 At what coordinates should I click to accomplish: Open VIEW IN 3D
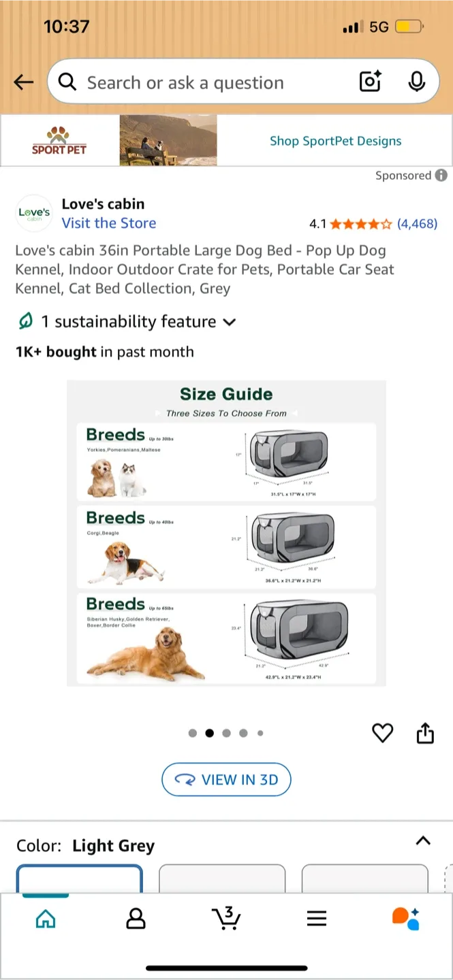point(226,779)
